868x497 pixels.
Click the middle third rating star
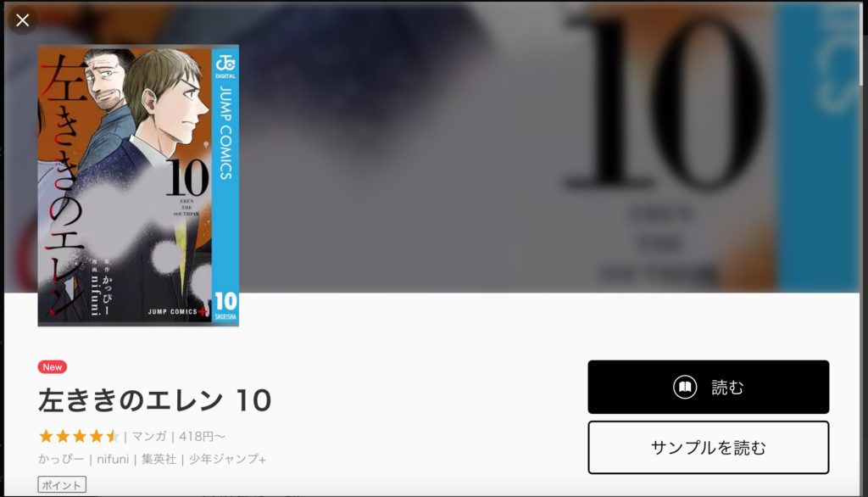click(x=79, y=436)
